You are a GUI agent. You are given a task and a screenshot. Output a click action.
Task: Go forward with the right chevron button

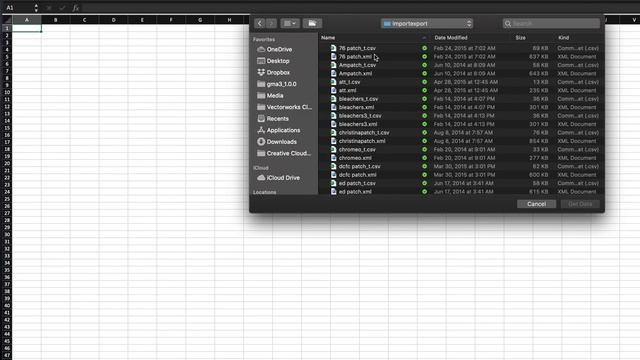(271, 23)
